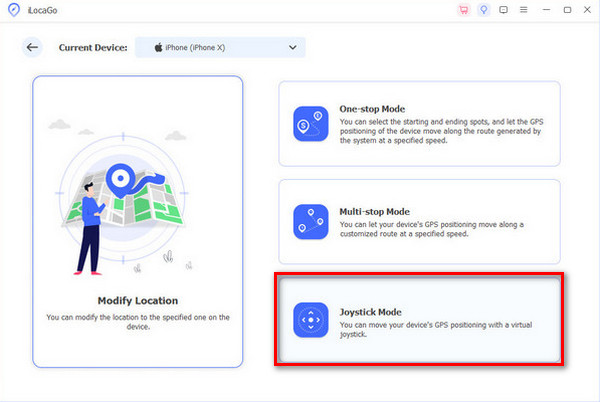This screenshot has height=402, width=600.
Task: Click the Joystick Mode directional icon
Action: coord(309,320)
